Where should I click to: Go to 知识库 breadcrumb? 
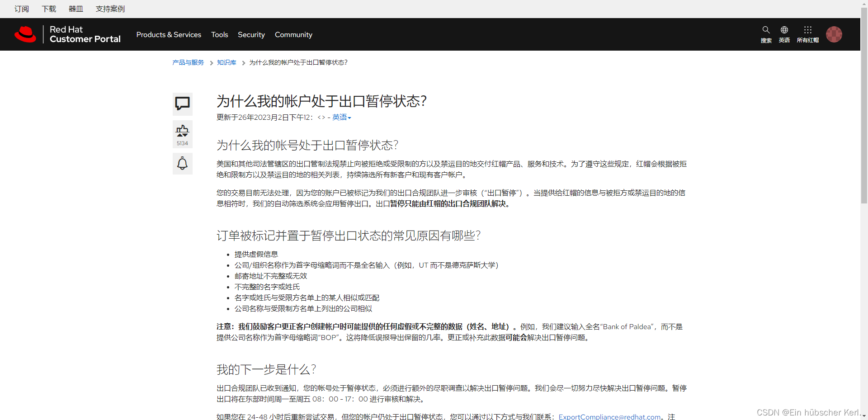coord(226,62)
